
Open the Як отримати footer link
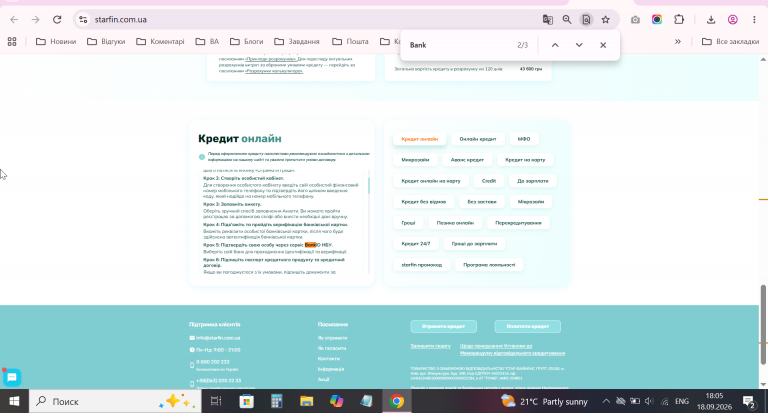(x=332, y=338)
